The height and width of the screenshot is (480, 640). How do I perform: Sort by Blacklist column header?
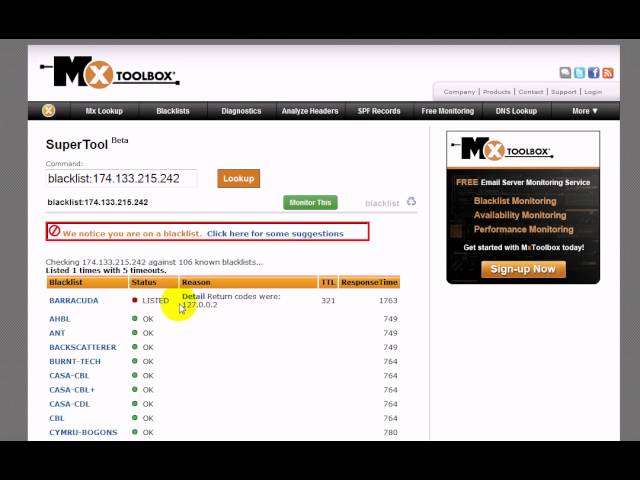tap(87, 282)
